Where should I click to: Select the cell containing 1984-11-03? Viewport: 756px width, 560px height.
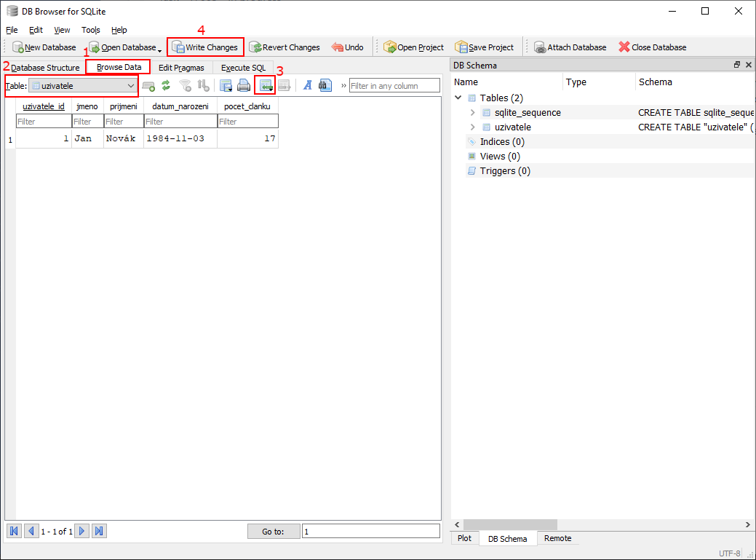point(180,138)
